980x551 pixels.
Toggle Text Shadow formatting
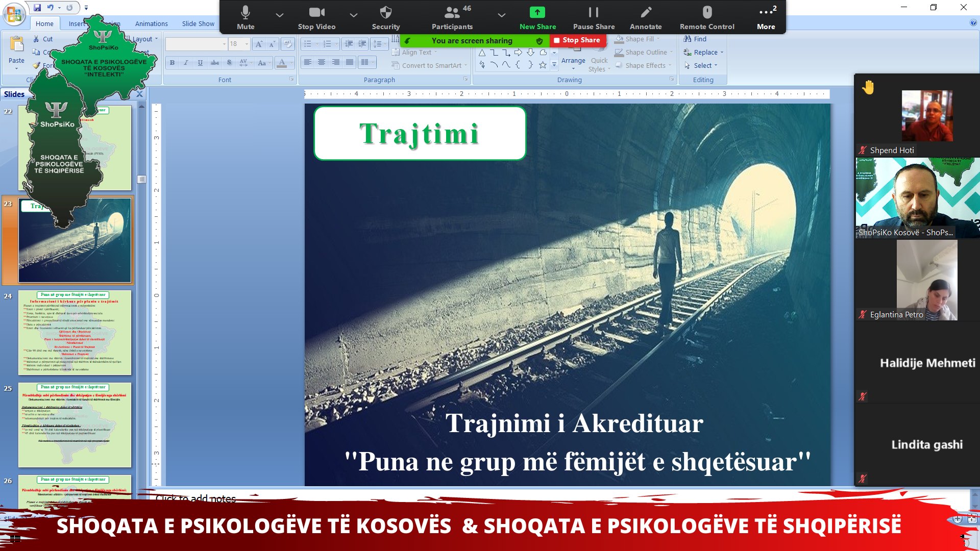click(229, 63)
